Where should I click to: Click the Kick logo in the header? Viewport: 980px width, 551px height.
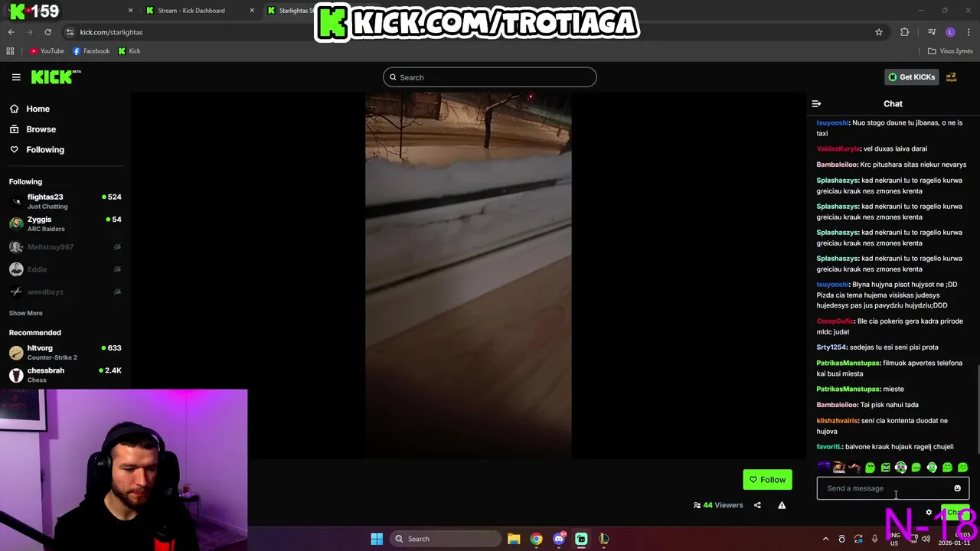coord(56,77)
